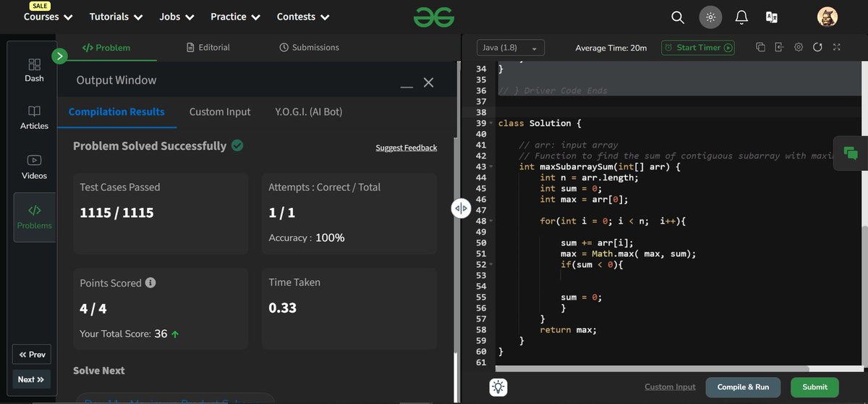Image resolution: width=868 pixels, height=404 pixels.
Task: Click the GeeksforGeeks logo
Action: point(434,17)
